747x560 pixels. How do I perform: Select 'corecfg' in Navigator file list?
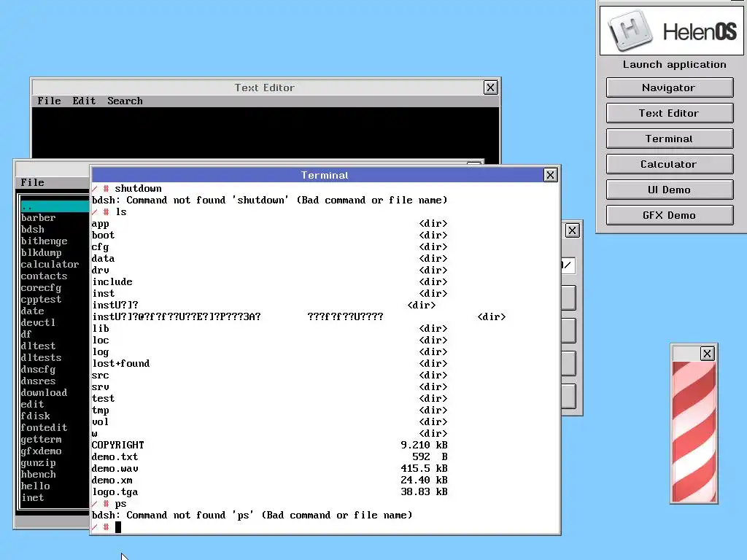(x=41, y=287)
